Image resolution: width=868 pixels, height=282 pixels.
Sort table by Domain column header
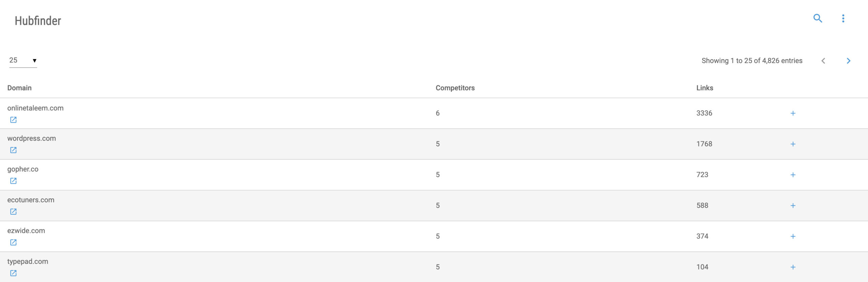click(x=19, y=88)
